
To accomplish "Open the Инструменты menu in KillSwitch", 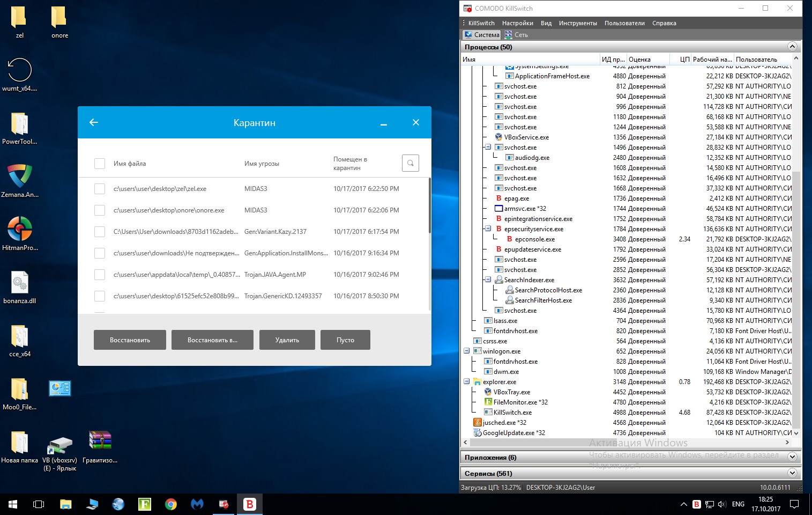I will click(577, 23).
